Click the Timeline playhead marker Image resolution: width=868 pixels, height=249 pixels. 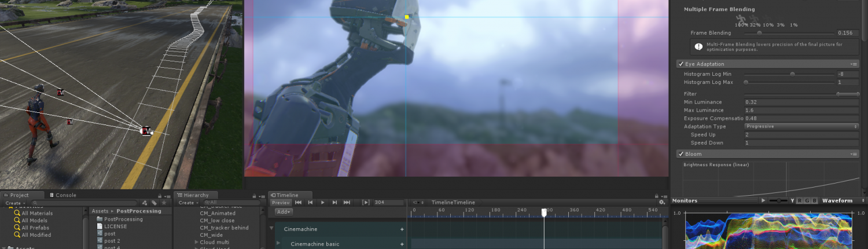[x=544, y=213]
